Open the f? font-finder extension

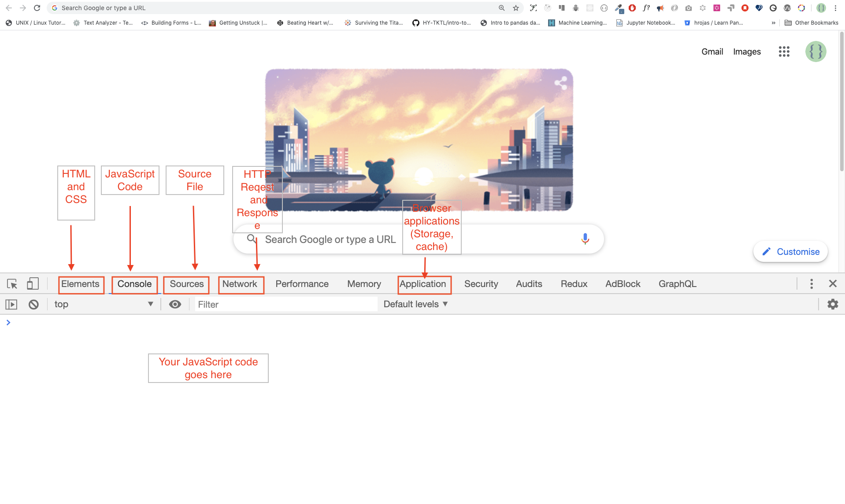pos(646,8)
